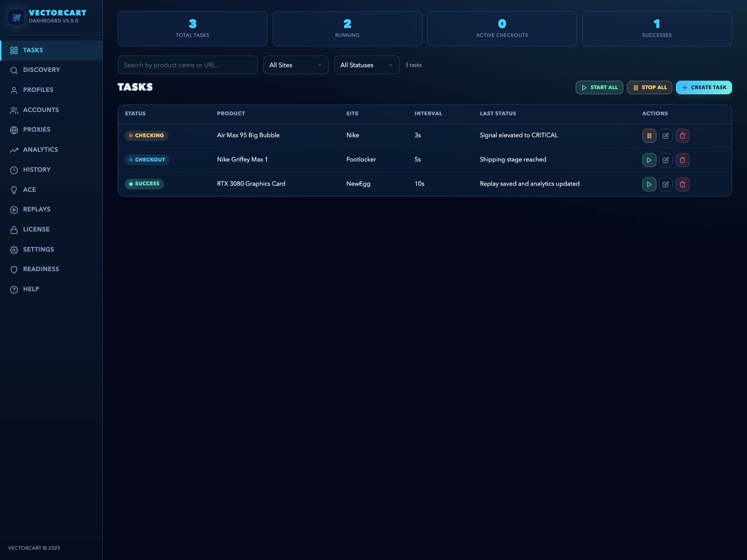This screenshot has height=560, width=747.
Task: Pause the Air Max 95 Big Bubble task
Action: click(x=649, y=135)
